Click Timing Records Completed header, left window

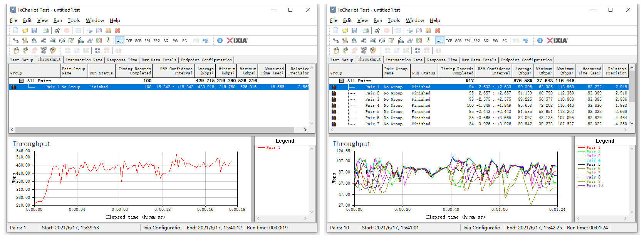pyautogui.click(x=134, y=71)
